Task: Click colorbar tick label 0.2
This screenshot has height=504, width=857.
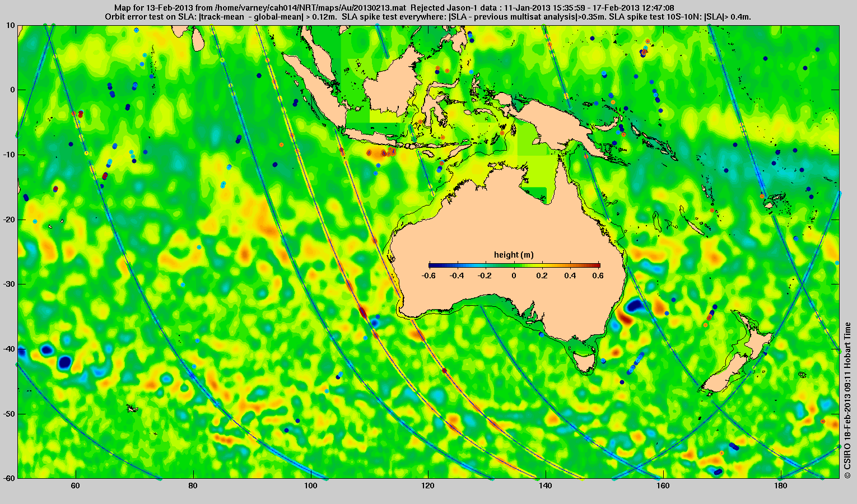Action: click(x=543, y=276)
